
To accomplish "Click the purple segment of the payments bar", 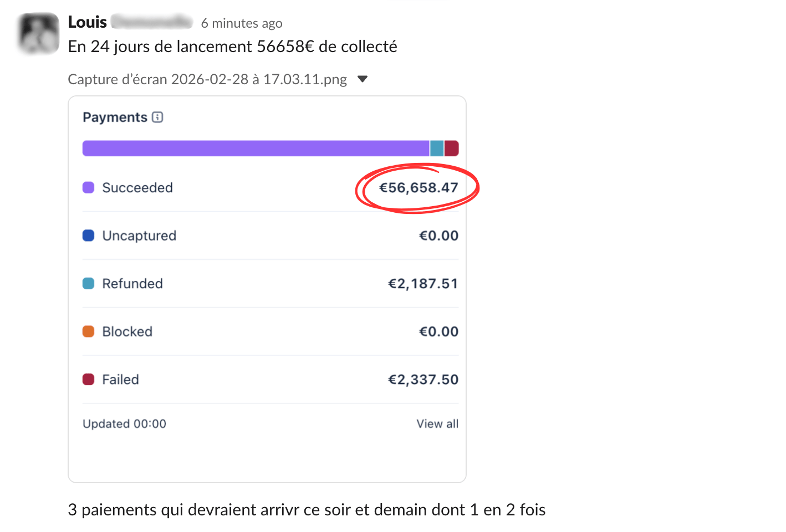I will pos(256,148).
